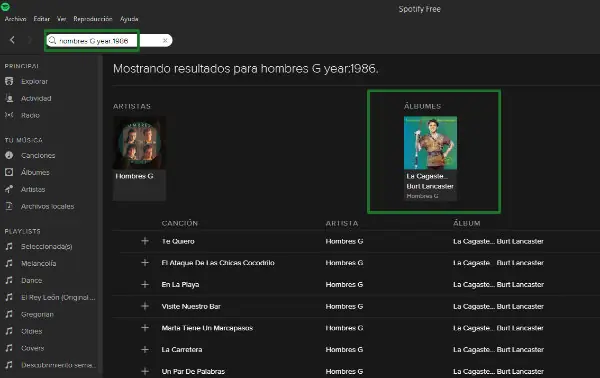Go forward with the right arrow

pos(29,40)
